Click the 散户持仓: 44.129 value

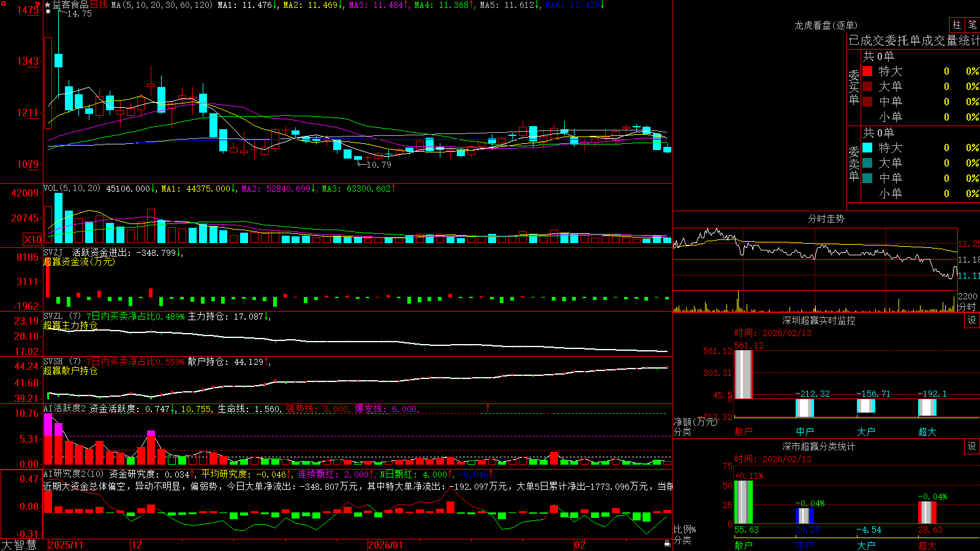225,362
